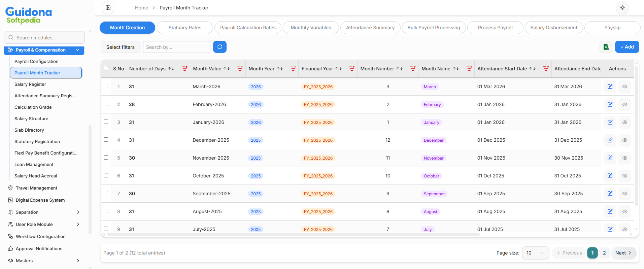Check the row 4 December-2025 checkbox

(106, 140)
